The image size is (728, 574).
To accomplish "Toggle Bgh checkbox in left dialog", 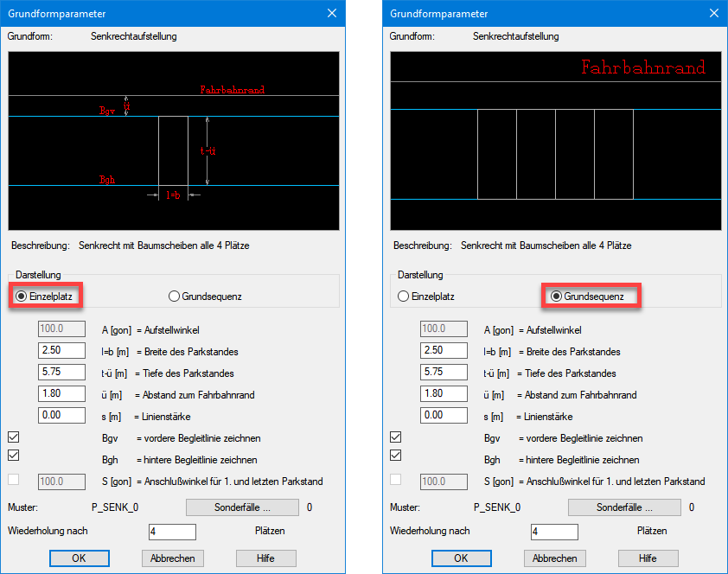I will tap(13, 455).
